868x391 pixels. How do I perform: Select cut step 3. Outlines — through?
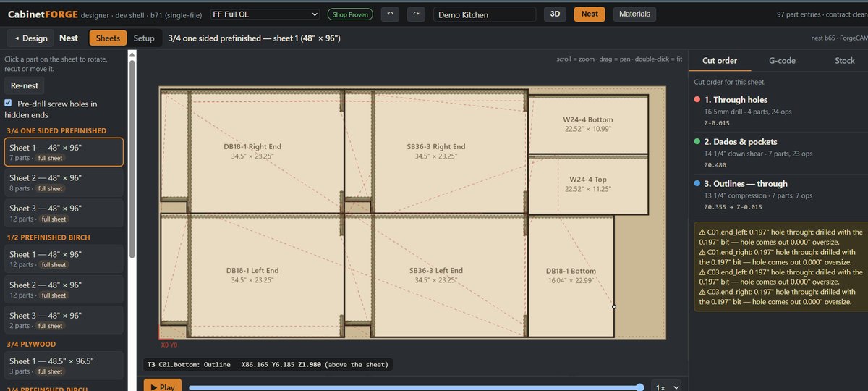tap(779, 195)
